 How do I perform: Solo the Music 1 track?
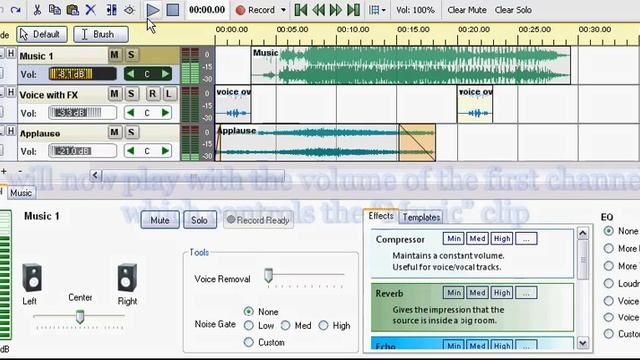tap(131, 55)
